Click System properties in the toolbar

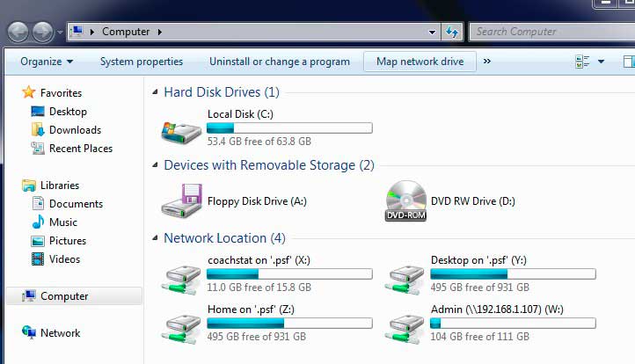pos(142,62)
